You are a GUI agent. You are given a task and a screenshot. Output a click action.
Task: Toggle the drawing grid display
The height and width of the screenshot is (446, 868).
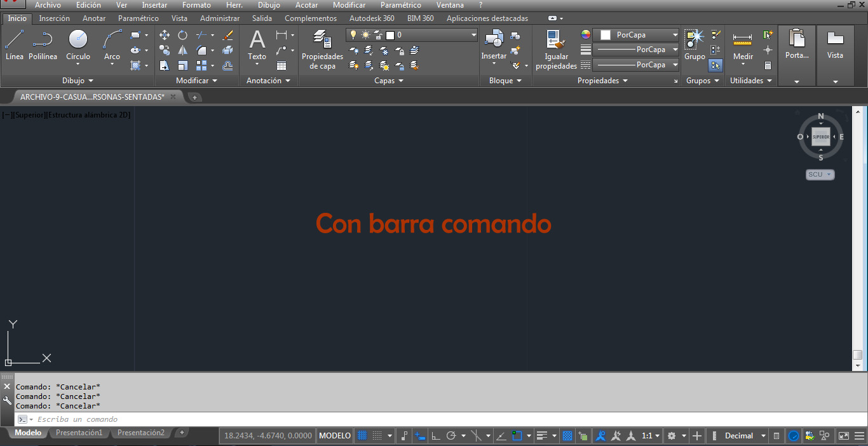point(362,435)
